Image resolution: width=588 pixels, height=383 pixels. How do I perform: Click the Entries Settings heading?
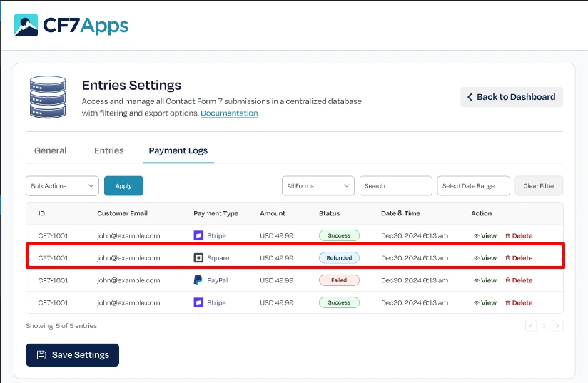pyautogui.click(x=131, y=85)
